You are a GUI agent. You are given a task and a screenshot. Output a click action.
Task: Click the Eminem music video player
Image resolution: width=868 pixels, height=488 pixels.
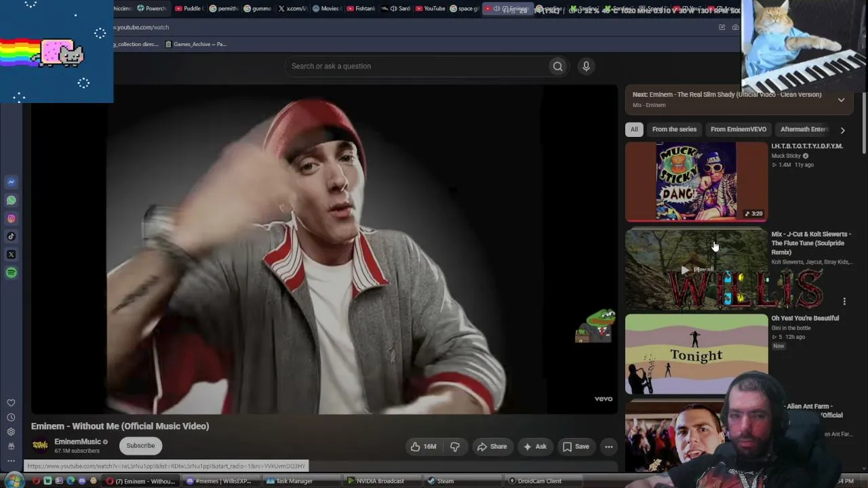[324, 249]
